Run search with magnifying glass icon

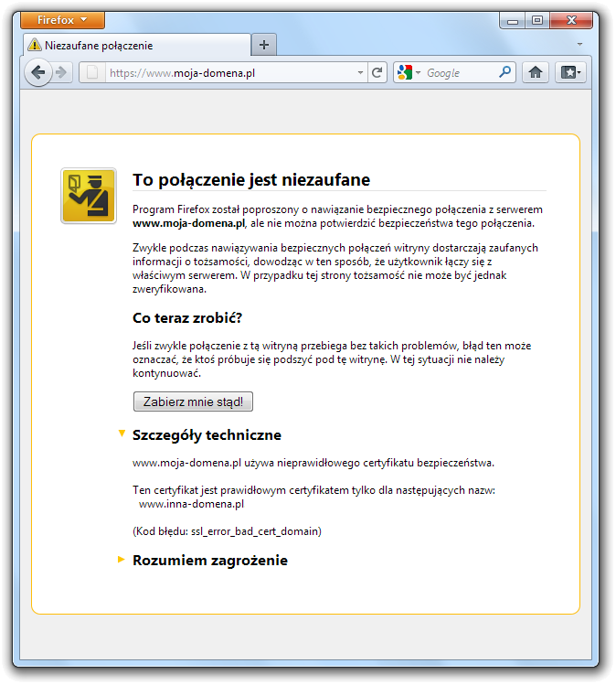coord(505,72)
